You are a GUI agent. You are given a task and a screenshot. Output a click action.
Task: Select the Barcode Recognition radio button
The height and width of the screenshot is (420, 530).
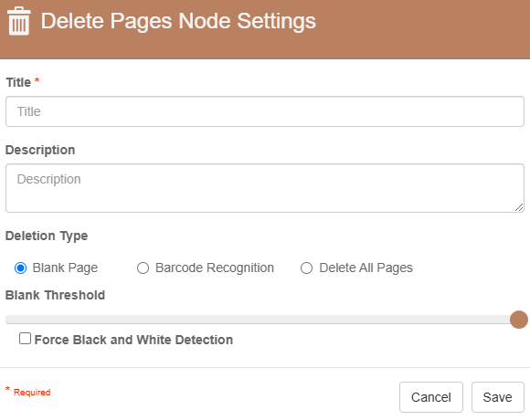[x=143, y=268]
